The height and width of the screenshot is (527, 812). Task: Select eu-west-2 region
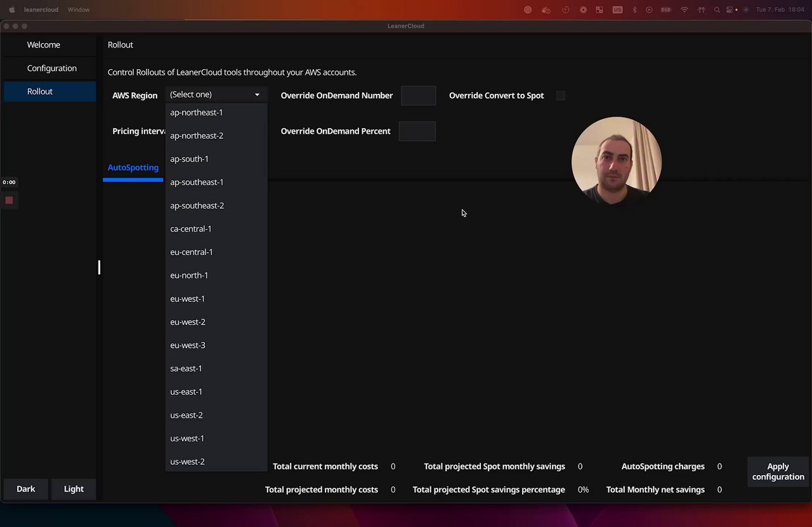coord(216,322)
